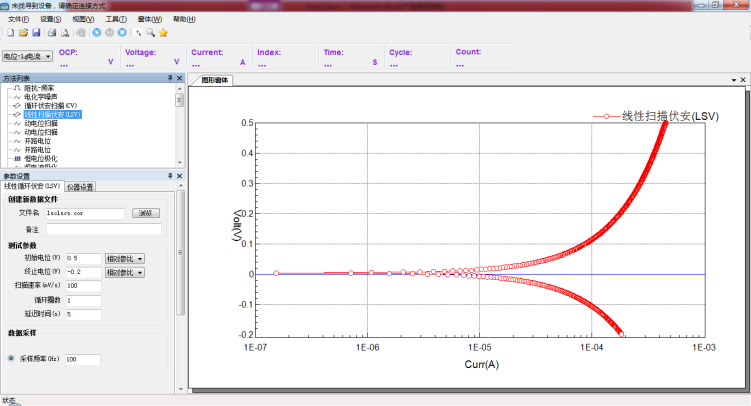Click the New file toolbar icon
Viewport: 751px width, 406px height.
(x=11, y=33)
